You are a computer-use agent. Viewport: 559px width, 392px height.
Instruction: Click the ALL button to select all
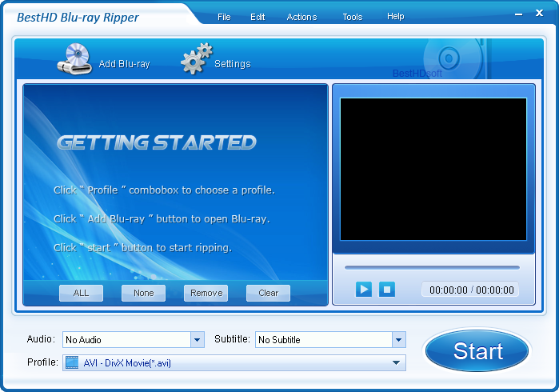(x=82, y=293)
